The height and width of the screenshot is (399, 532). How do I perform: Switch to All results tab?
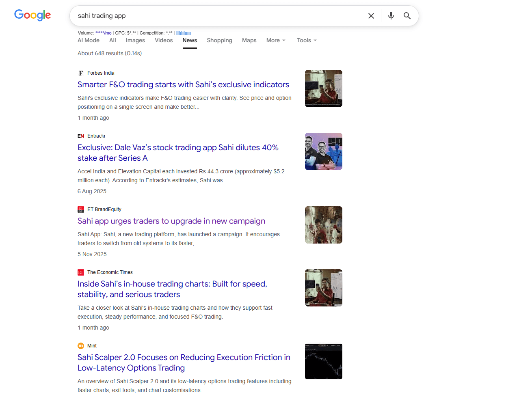pos(112,40)
